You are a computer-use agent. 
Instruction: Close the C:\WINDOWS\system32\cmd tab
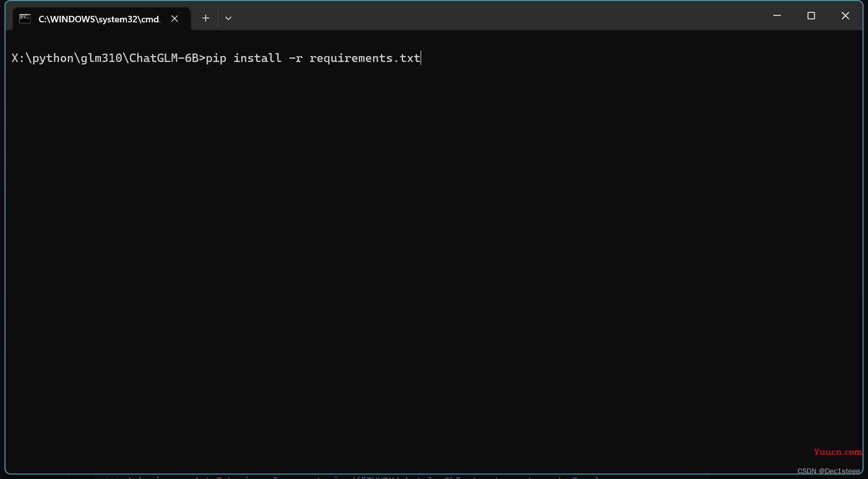tap(174, 18)
